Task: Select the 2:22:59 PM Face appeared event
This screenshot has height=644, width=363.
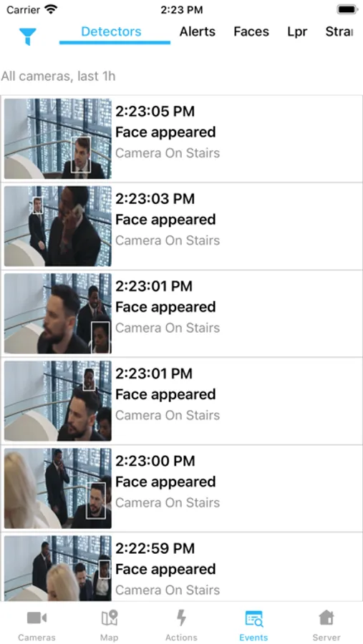Action: [181, 567]
